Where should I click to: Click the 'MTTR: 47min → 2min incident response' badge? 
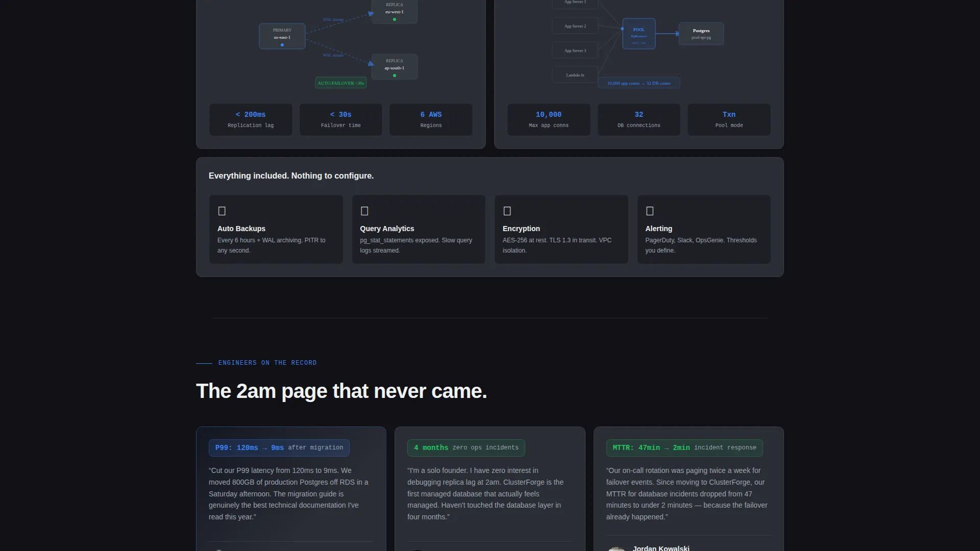click(684, 448)
